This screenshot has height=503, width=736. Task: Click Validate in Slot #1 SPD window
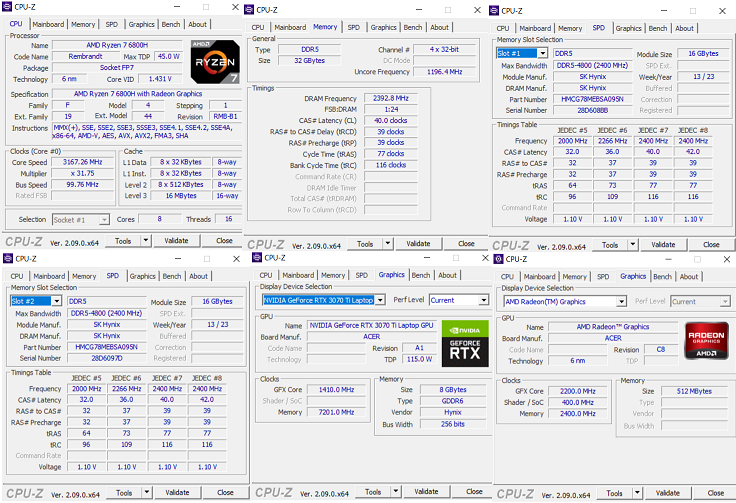click(663, 244)
